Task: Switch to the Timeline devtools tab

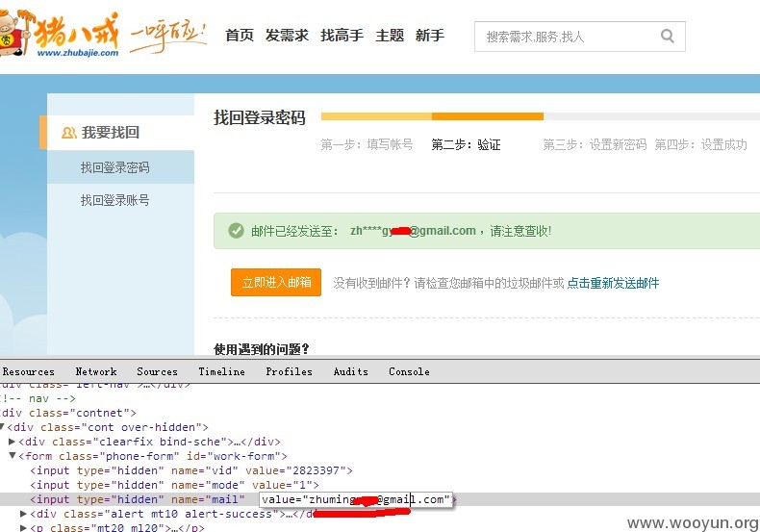Action: (x=221, y=371)
